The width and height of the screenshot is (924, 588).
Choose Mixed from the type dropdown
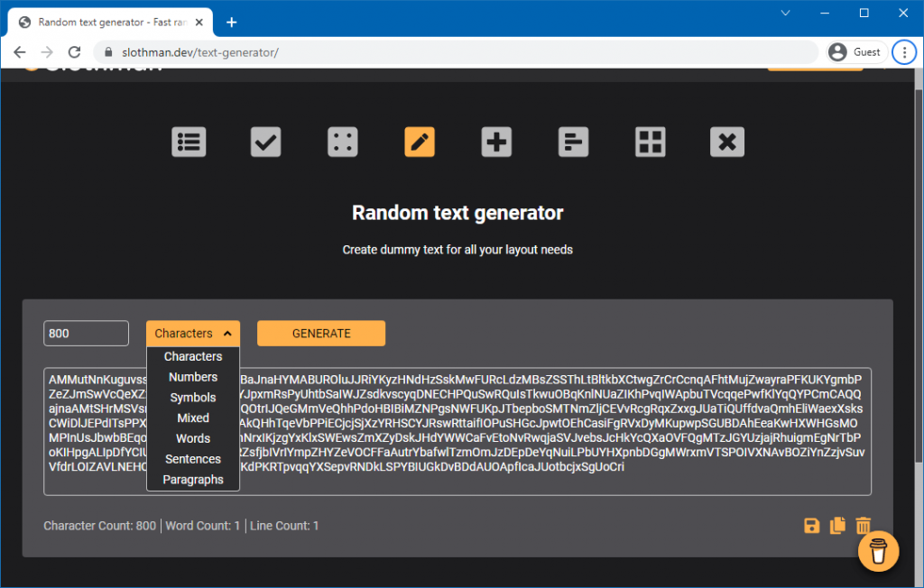(192, 418)
